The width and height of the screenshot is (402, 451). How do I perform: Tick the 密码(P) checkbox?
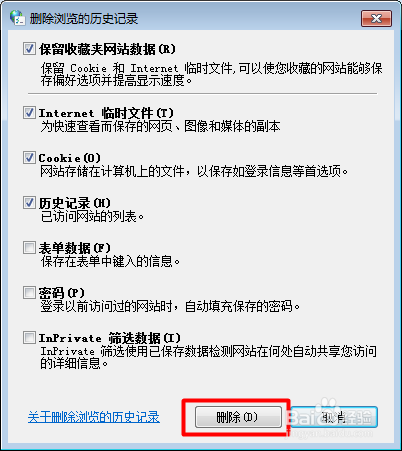pyautogui.click(x=29, y=292)
